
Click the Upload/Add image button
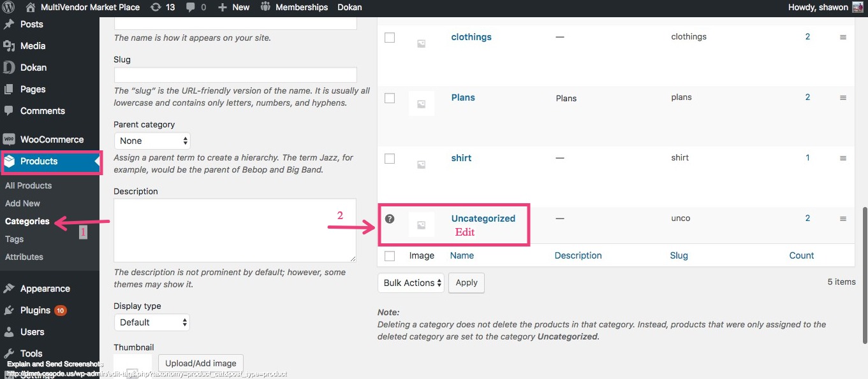point(201,364)
